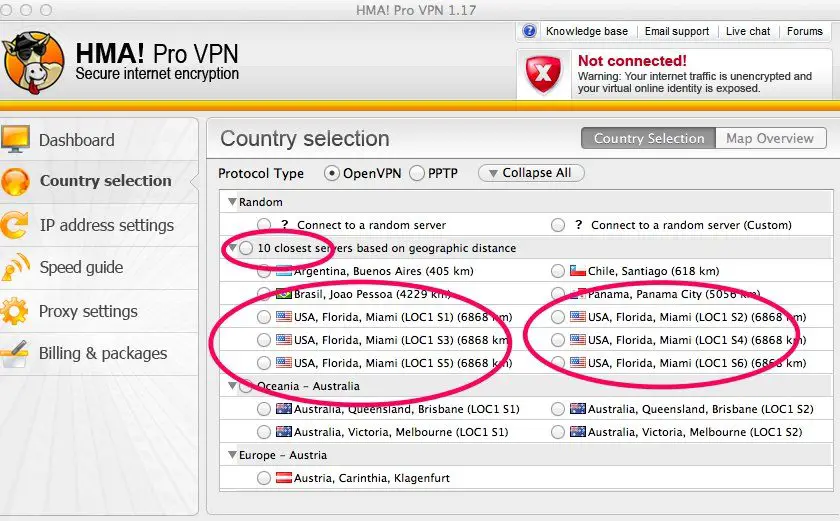Viewport: 840px width, 521px height.
Task: Click the Australian flag for Brisbane LOC1 S1
Action: click(284, 409)
